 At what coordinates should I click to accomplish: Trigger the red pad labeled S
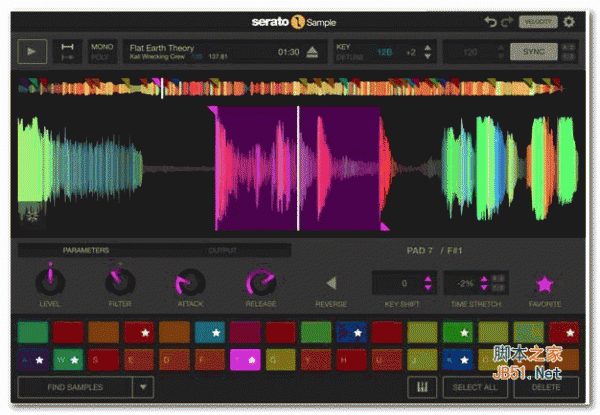pos(103,360)
